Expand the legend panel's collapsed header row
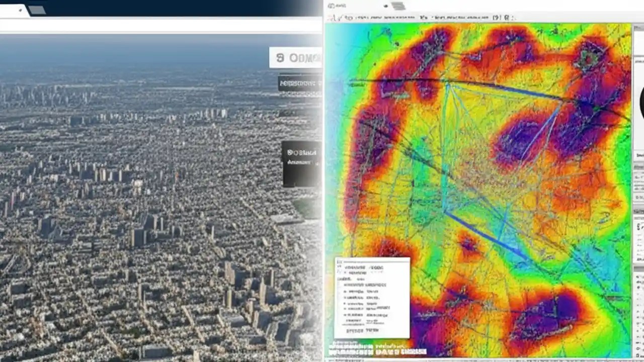The image size is (644, 362). pos(372,261)
